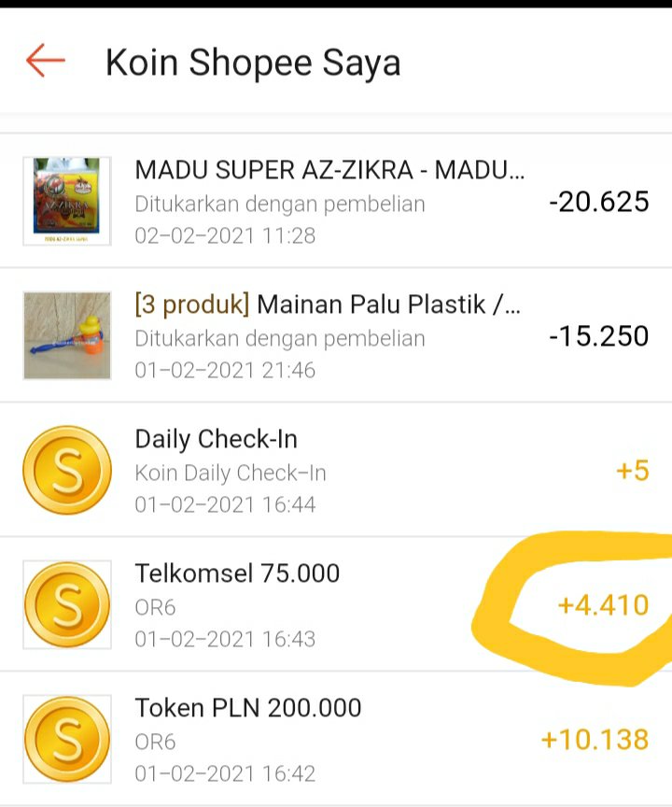The height and width of the screenshot is (807, 672).
Task: Tap the orange back arrow
Action: (45, 62)
